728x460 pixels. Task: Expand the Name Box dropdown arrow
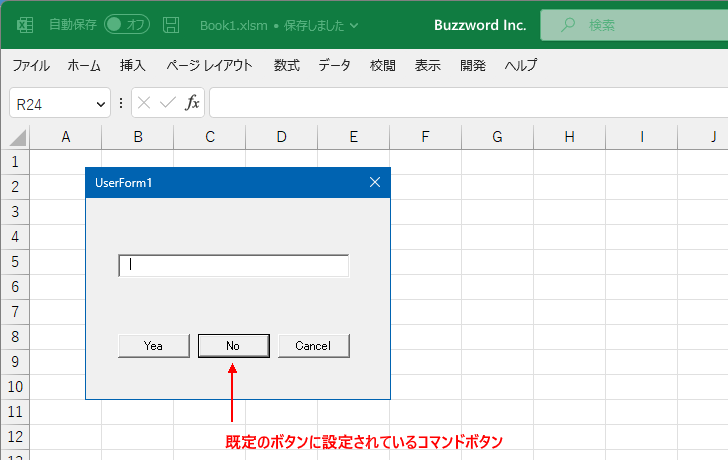coord(100,104)
